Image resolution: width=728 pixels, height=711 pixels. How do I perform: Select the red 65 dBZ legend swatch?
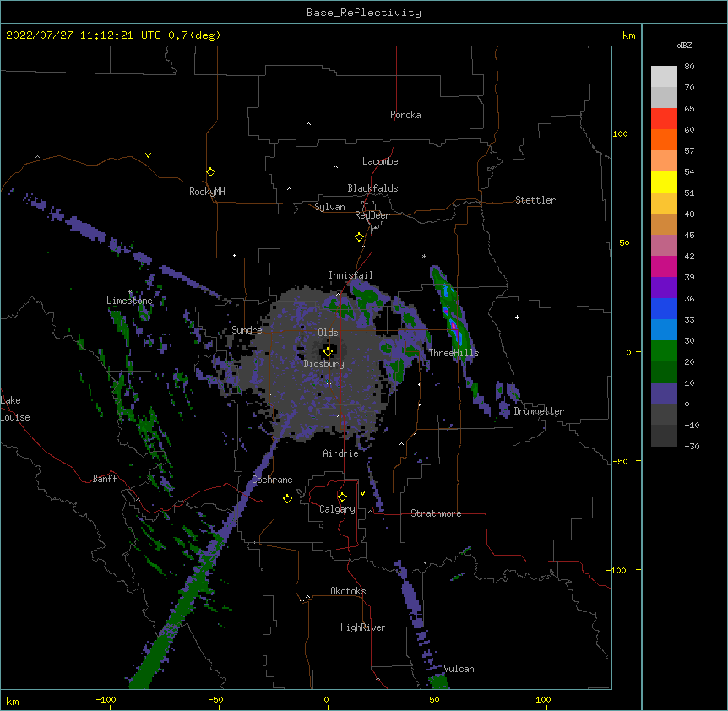[664, 118]
